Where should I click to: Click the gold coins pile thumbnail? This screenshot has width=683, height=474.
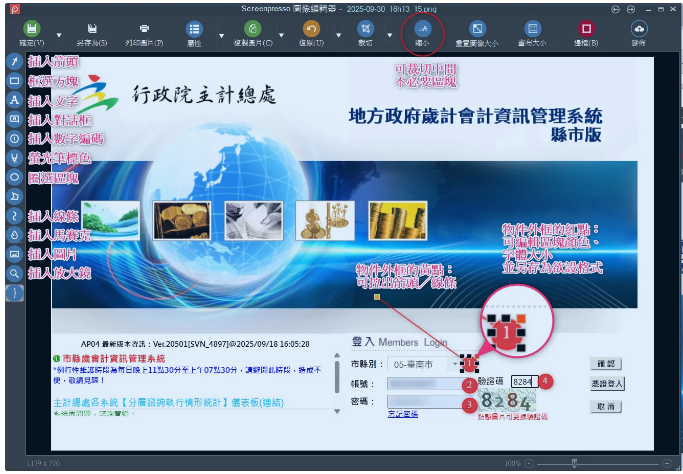click(x=182, y=220)
